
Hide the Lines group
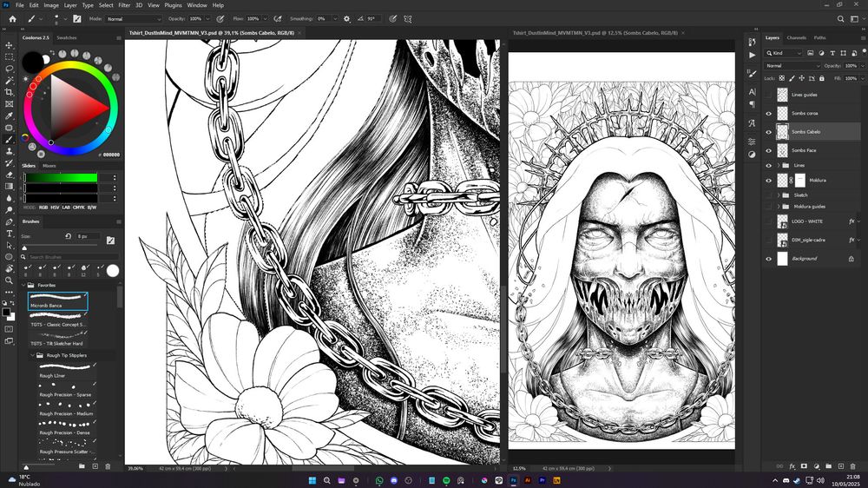768,166
